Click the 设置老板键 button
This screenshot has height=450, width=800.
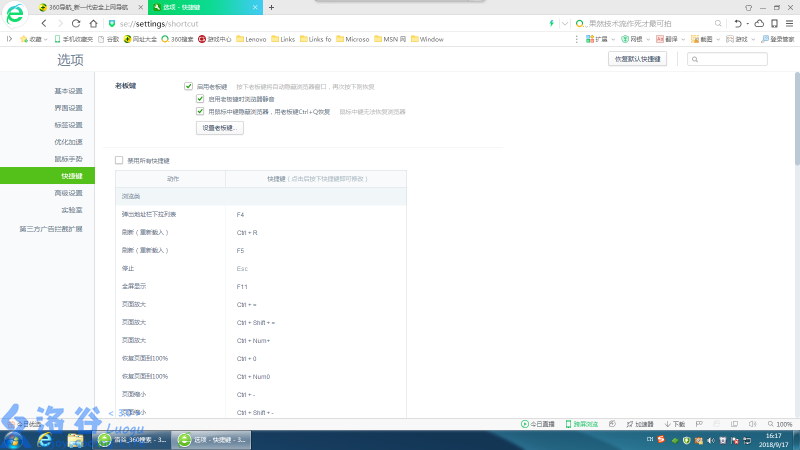219,128
